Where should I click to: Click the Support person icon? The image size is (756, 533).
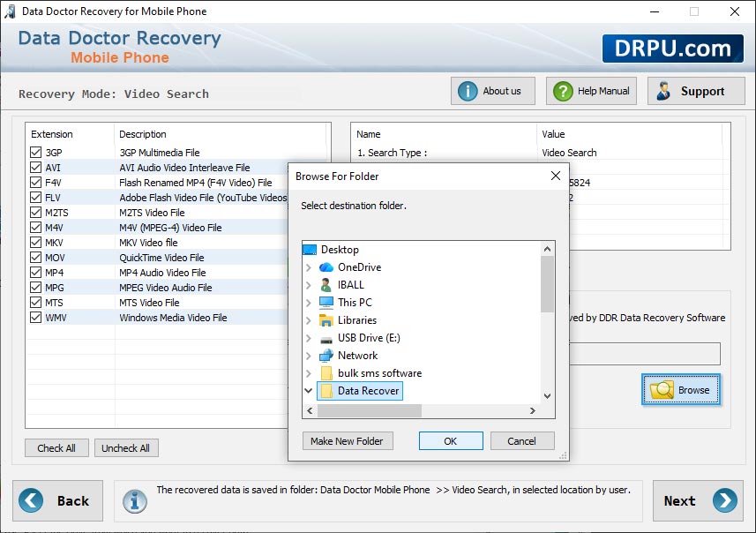663,91
